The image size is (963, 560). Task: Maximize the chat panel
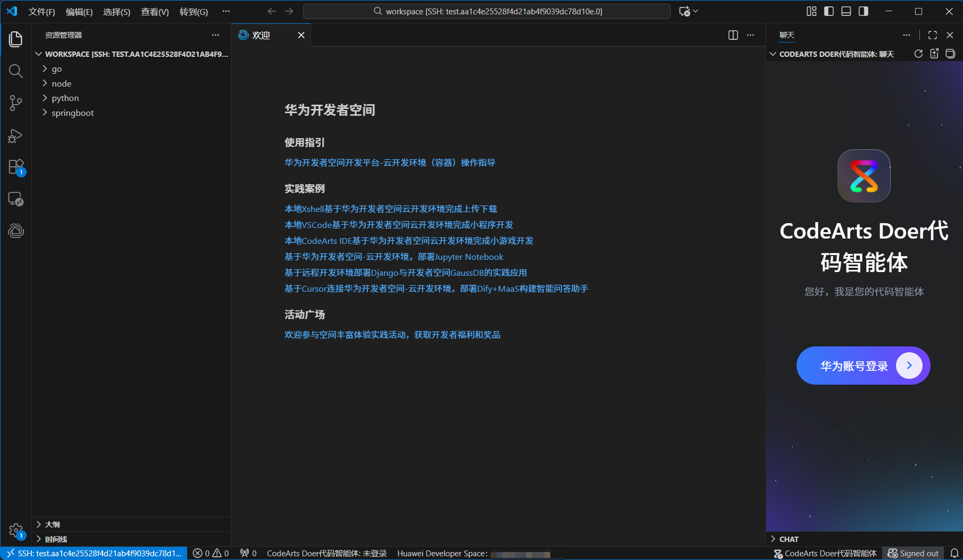pyautogui.click(x=933, y=35)
